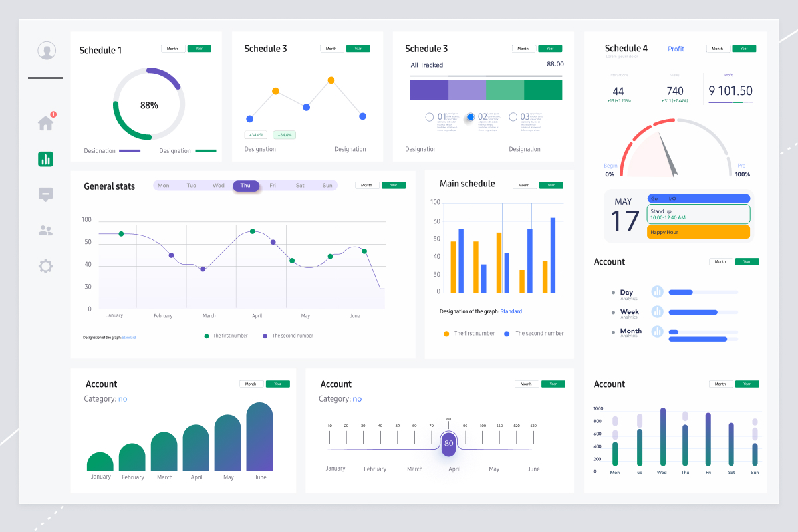Select Thu in the General stats weekday selector
Image resolution: width=798 pixels, height=532 pixels.
pos(246,186)
